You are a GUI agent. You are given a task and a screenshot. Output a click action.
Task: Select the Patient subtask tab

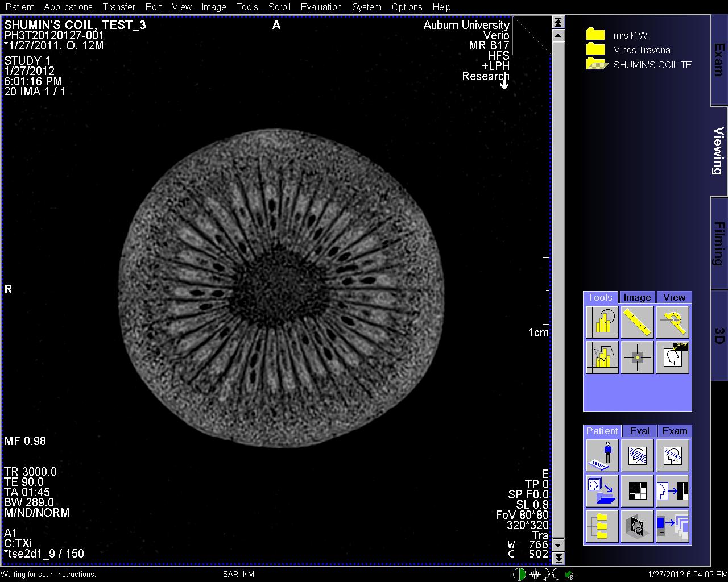602,431
